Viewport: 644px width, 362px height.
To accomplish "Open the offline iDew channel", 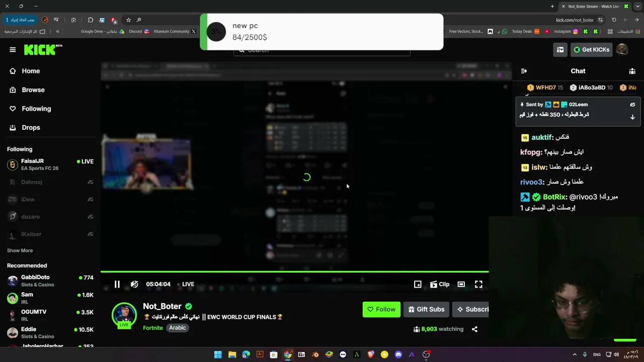I will coord(50,200).
